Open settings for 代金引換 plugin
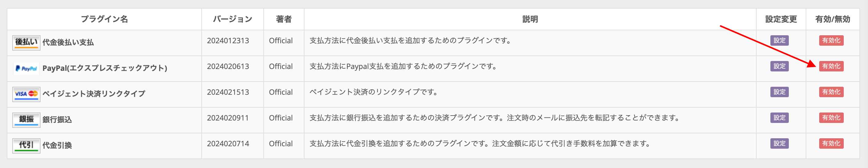Image resolution: width=868 pixels, height=168 pixels. pos(779,143)
